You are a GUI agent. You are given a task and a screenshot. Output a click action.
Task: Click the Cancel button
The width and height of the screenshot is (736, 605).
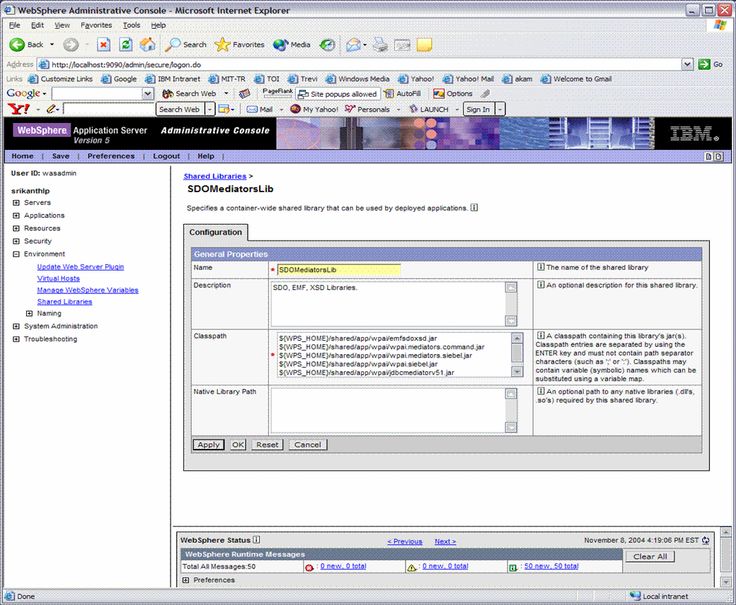307,444
